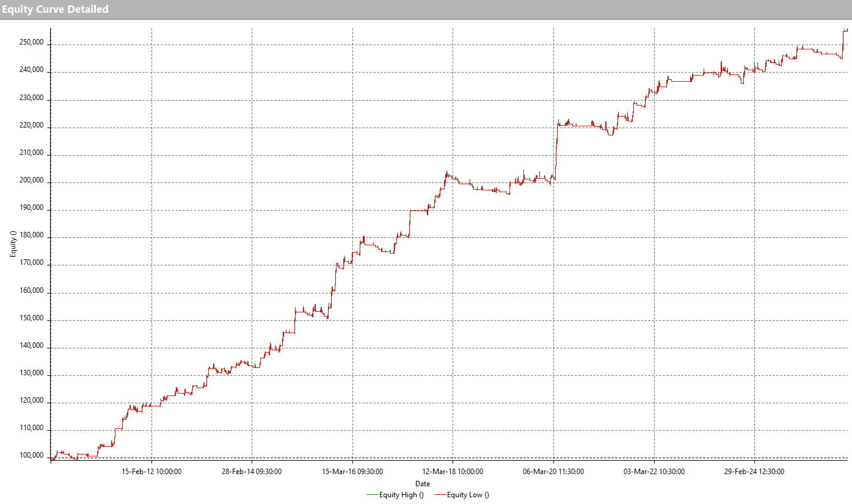The height and width of the screenshot is (504, 852).
Task: Select the 03-Mar-22 10:30:00 date label
Action: (x=654, y=471)
